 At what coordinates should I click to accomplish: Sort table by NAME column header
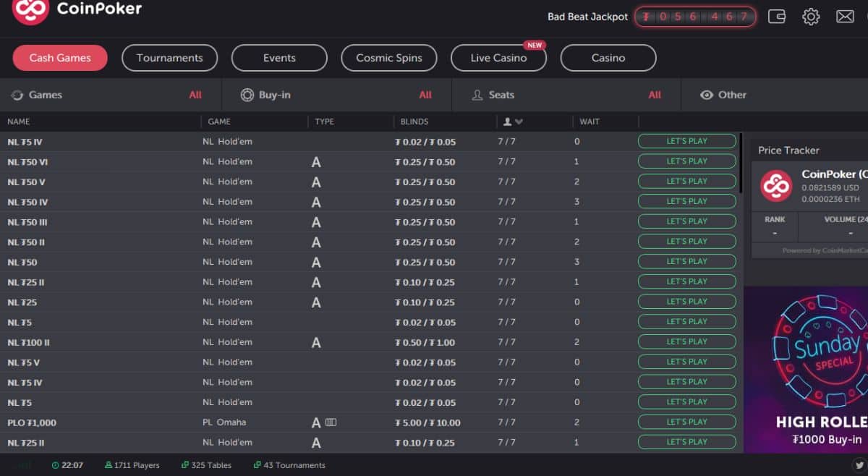click(19, 122)
